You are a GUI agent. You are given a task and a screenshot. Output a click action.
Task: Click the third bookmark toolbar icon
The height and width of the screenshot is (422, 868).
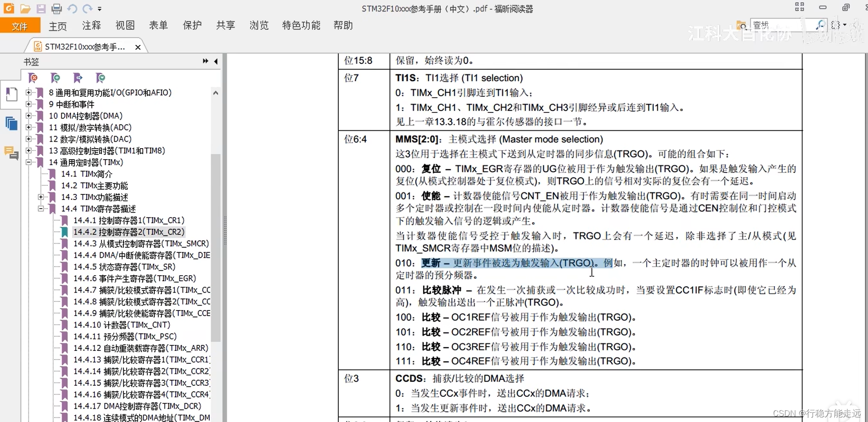pyautogui.click(x=78, y=78)
